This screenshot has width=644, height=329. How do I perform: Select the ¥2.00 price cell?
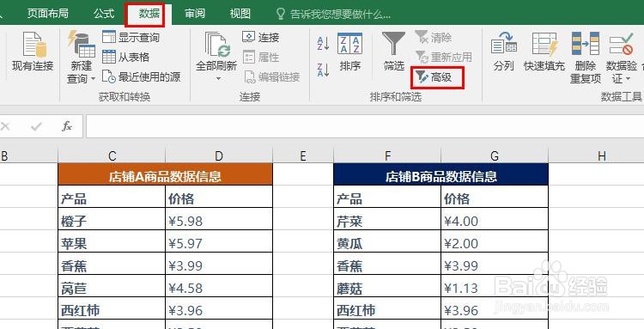pyautogui.click(x=495, y=241)
